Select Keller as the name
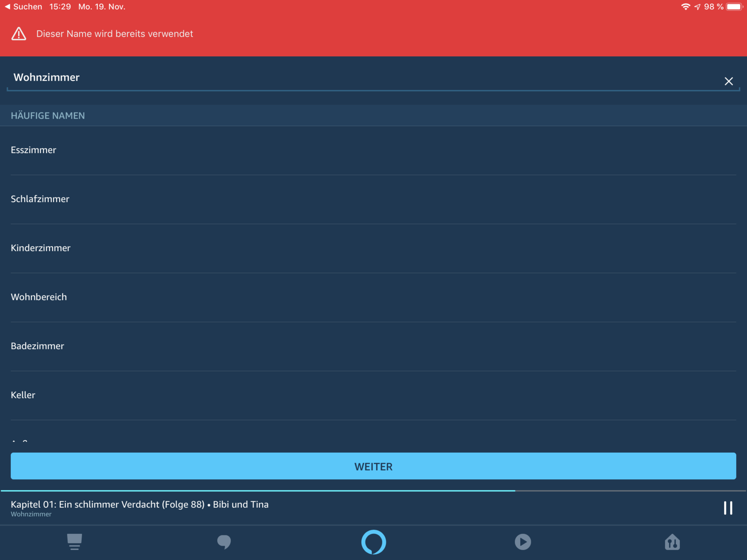747x560 pixels. point(373,395)
